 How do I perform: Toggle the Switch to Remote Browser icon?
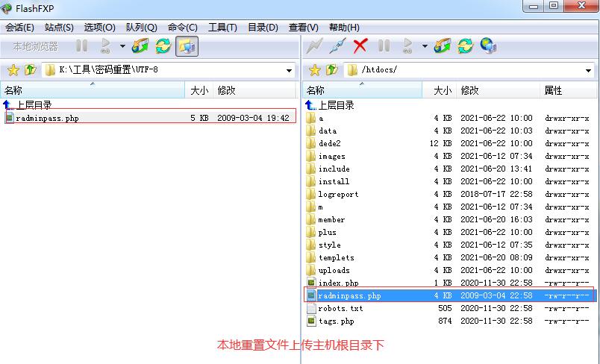pyautogui.click(x=187, y=46)
